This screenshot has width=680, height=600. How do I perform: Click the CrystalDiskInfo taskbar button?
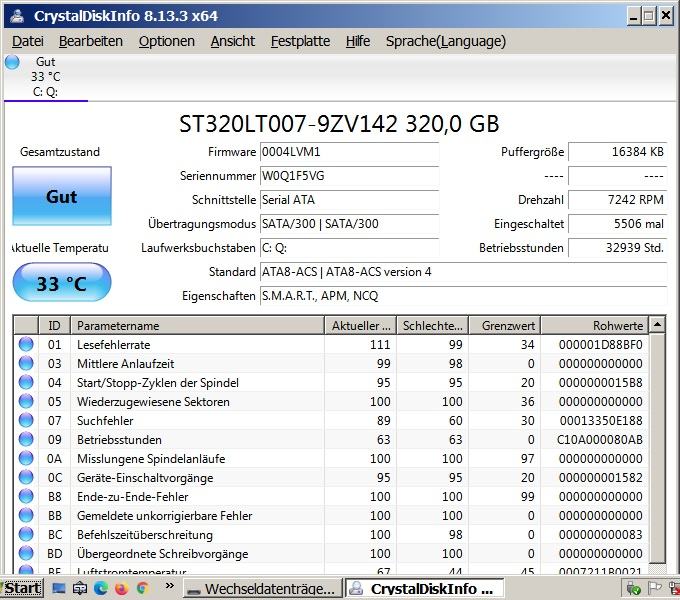pyautogui.click(x=425, y=589)
